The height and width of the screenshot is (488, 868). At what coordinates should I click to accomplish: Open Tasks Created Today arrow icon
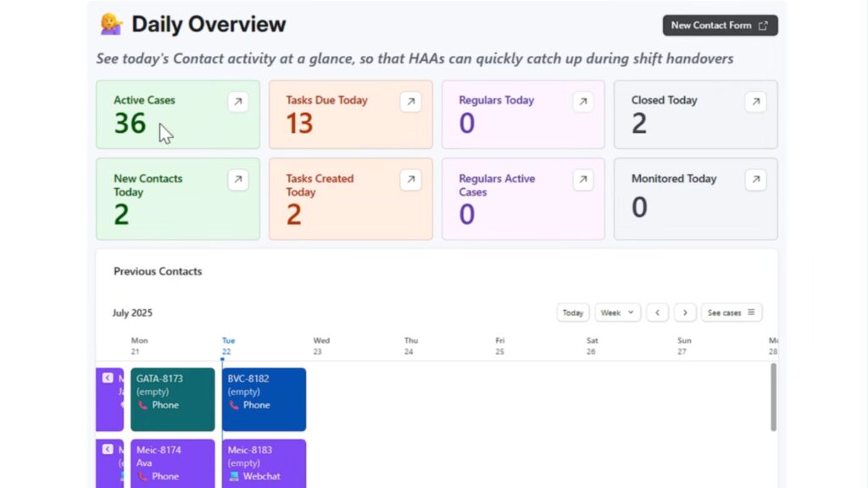(x=410, y=180)
